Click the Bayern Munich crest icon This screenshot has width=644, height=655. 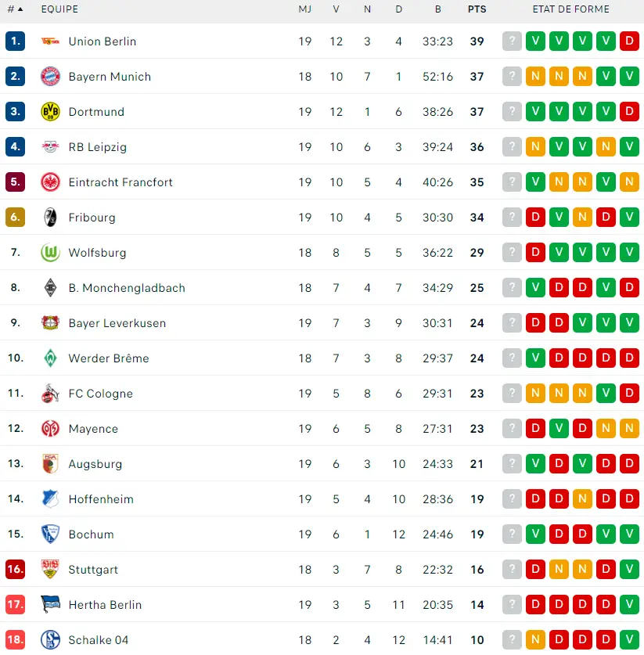[x=50, y=77]
